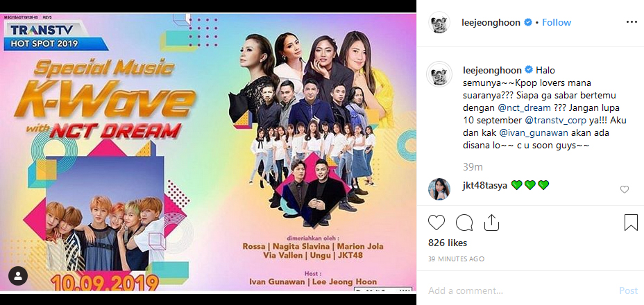
Task: Open comments via the speech bubble icon
Action: [x=464, y=223]
